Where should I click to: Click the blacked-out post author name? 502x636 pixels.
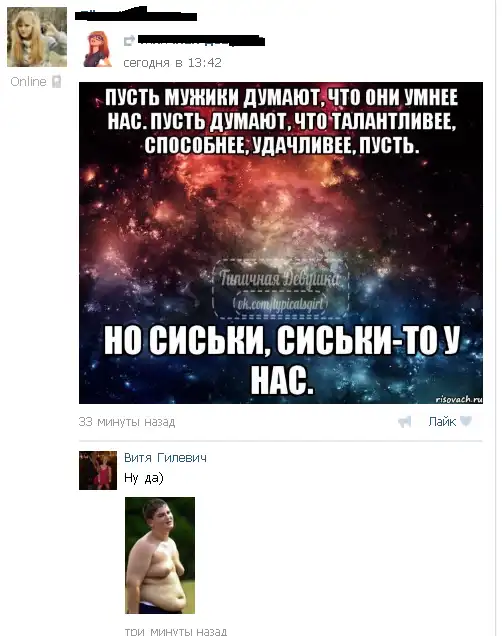[136, 15]
